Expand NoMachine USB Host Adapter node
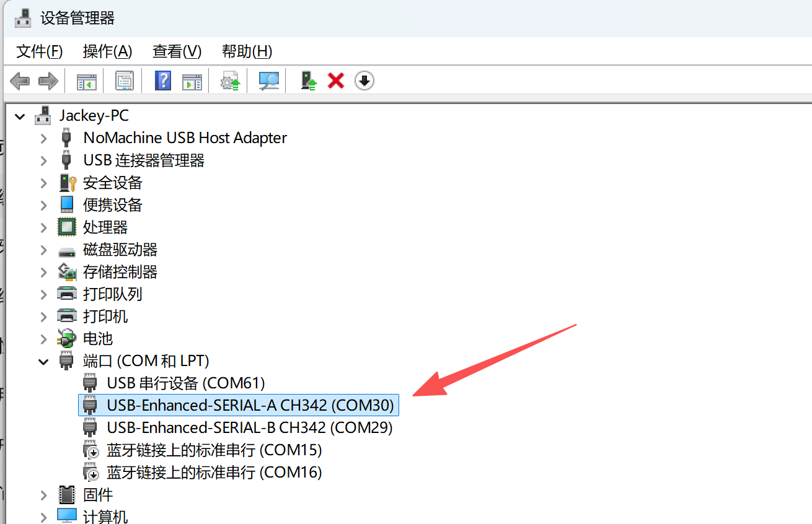 (x=43, y=138)
